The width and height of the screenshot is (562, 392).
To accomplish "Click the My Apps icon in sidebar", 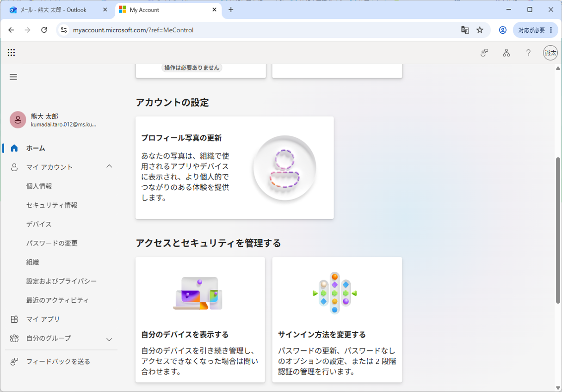I will click(x=14, y=319).
